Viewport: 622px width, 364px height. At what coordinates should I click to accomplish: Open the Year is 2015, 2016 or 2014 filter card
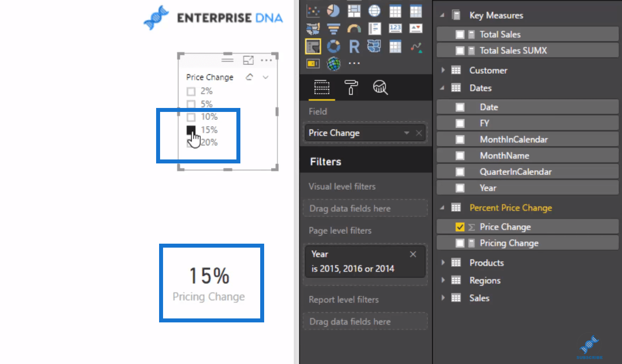coord(365,261)
